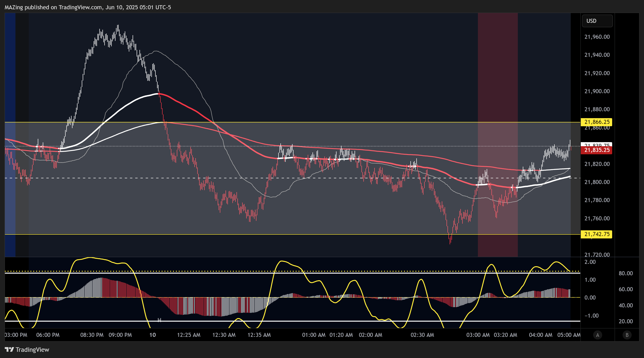Select the 21,866.25 yellow price label

pyautogui.click(x=596, y=122)
